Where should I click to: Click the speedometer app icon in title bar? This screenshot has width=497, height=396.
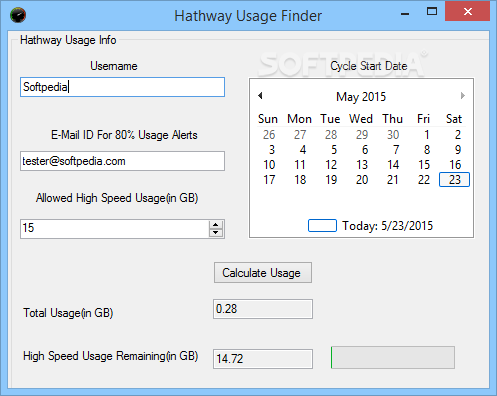(x=18, y=15)
